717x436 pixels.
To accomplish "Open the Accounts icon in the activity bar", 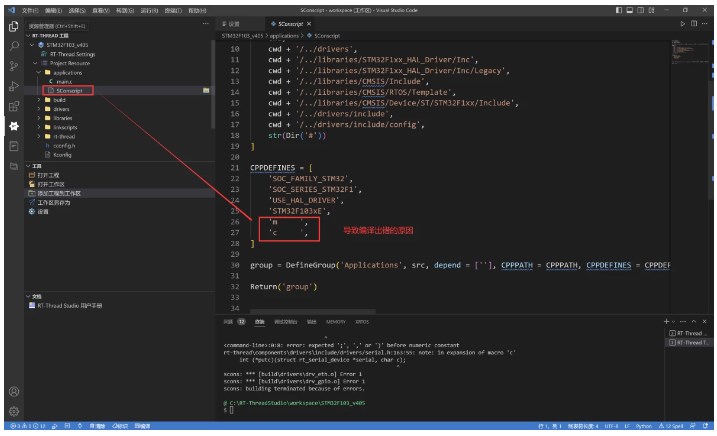I will tap(14, 392).
